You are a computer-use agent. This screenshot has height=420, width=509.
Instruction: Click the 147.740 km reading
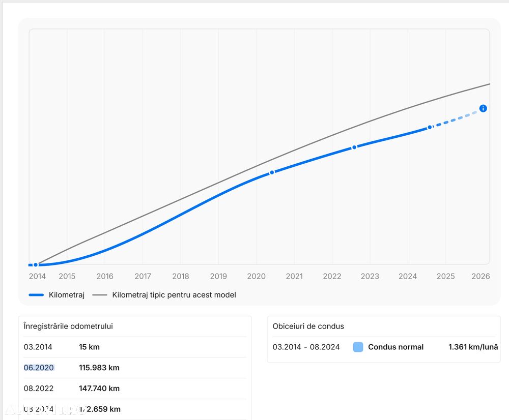[99, 388]
